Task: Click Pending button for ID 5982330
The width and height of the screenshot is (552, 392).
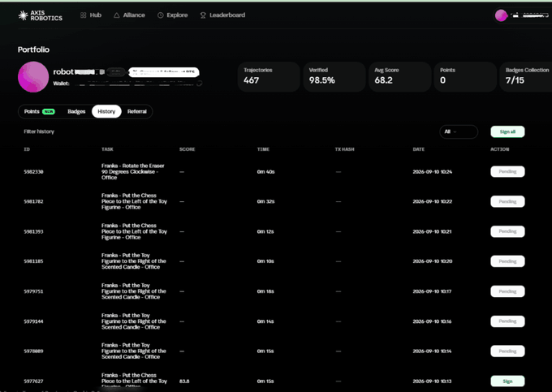Action: click(507, 172)
